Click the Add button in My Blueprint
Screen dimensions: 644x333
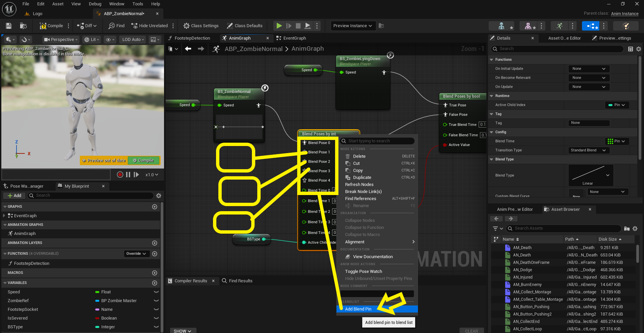(14, 196)
